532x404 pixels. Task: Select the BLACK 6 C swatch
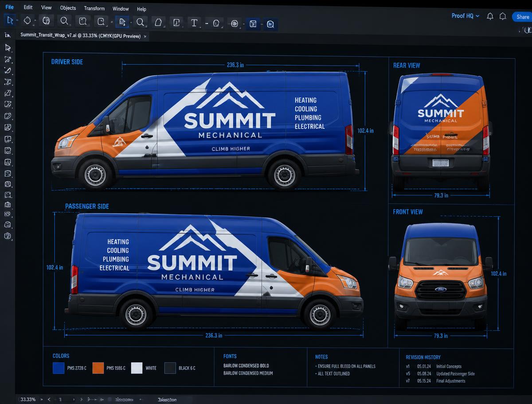click(170, 368)
